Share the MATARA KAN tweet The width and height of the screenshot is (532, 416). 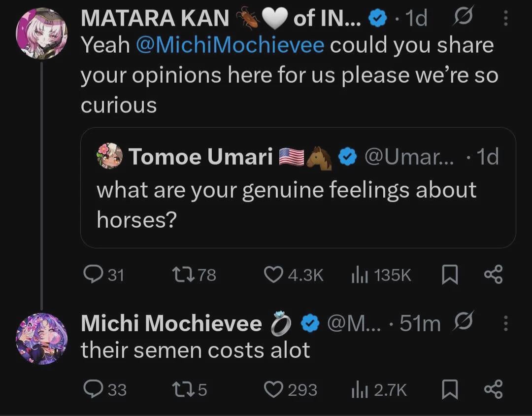tap(493, 275)
